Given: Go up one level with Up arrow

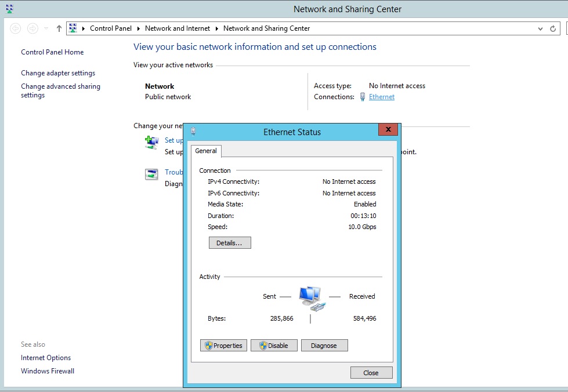Looking at the screenshot, I should click(59, 28).
